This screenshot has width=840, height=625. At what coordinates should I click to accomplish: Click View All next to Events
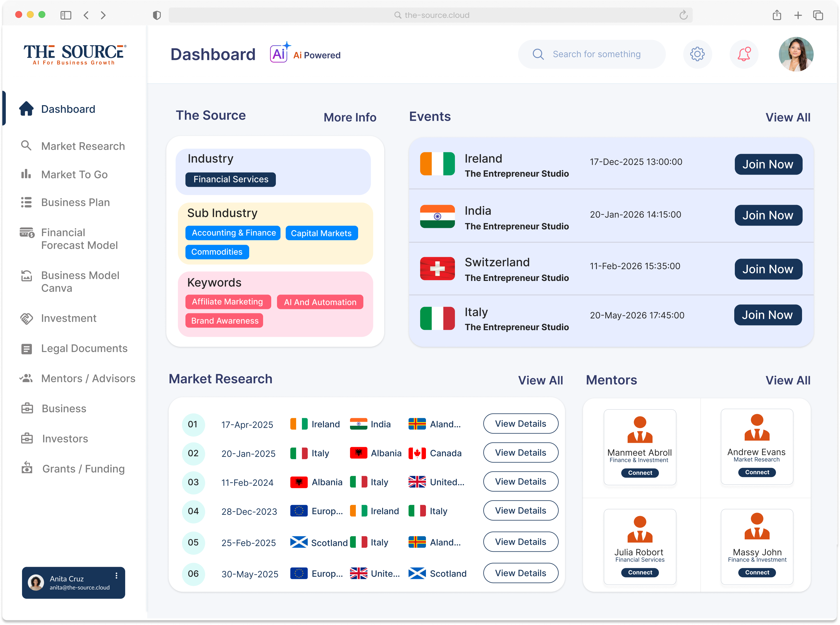click(x=787, y=117)
